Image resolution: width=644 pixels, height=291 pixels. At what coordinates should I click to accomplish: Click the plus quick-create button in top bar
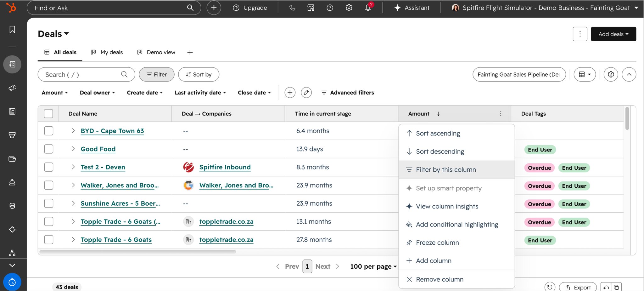[214, 8]
